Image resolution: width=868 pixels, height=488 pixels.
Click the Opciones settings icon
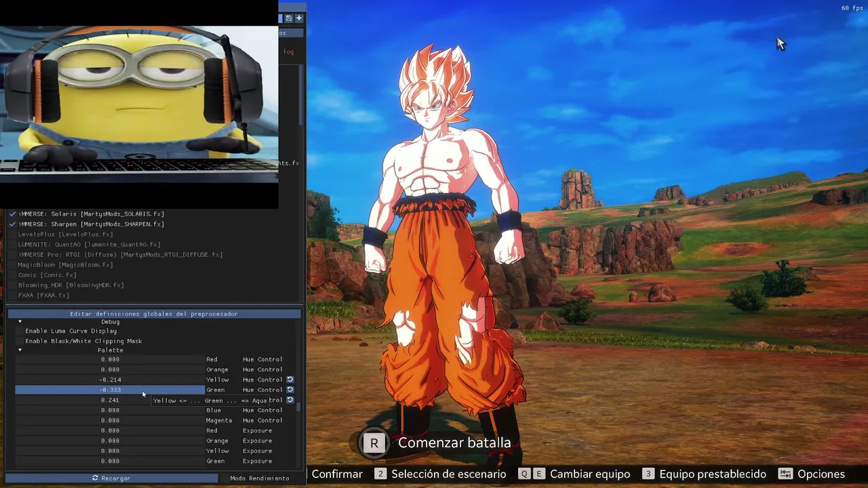tap(785, 474)
